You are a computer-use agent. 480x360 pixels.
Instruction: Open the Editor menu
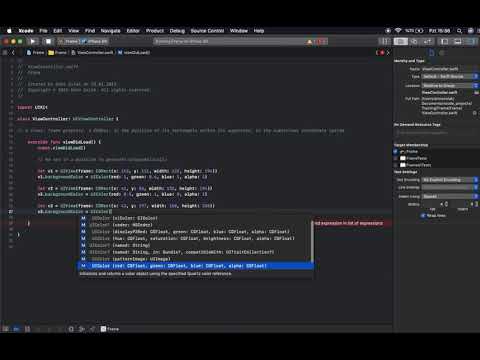(133, 31)
